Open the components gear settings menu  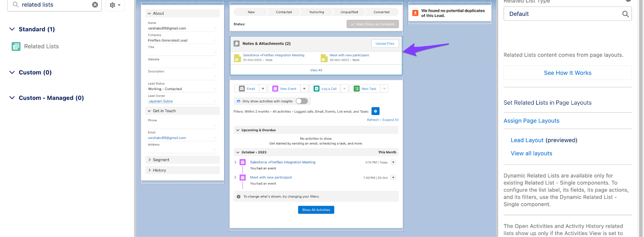115,5
